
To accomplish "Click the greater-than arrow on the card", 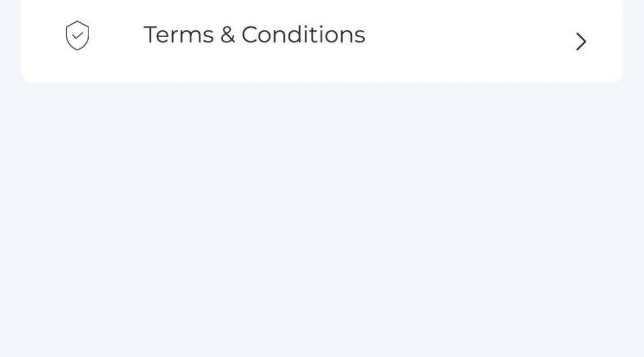I will point(581,42).
